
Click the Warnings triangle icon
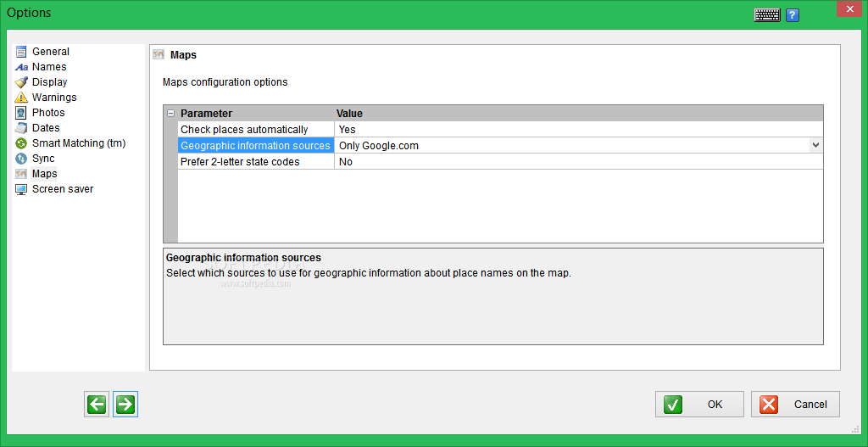click(x=21, y=98)
